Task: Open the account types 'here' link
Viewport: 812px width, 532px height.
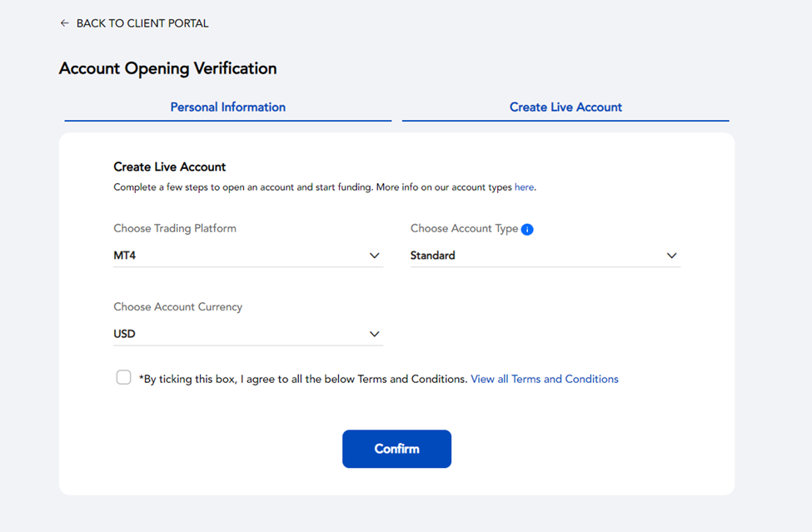Action: coord(524,187)
